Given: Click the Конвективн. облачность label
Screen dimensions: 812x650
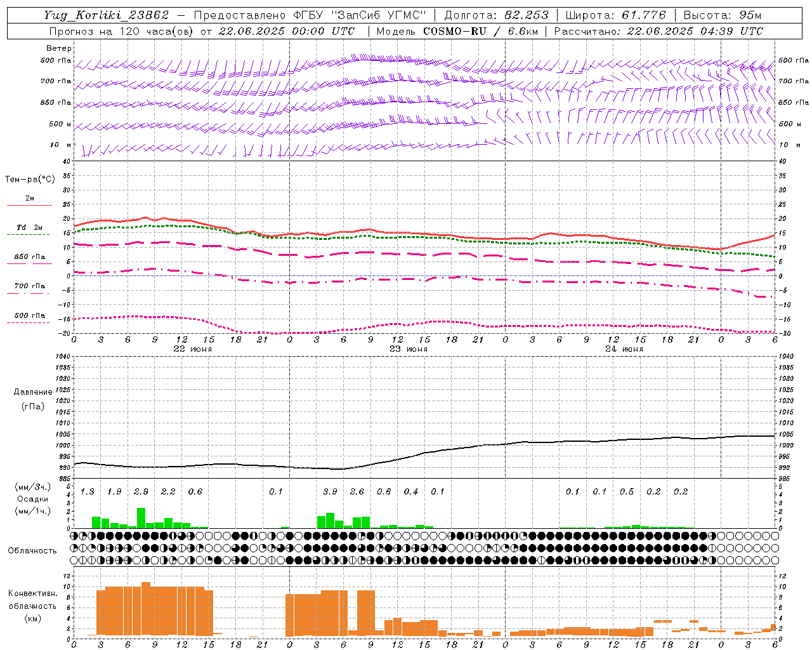Looking at the screenshot, I should [32, 599].
